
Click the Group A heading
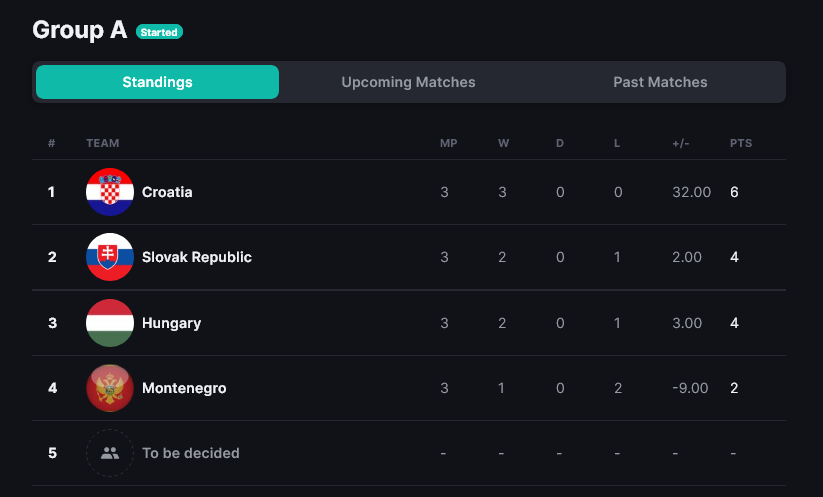79,30
